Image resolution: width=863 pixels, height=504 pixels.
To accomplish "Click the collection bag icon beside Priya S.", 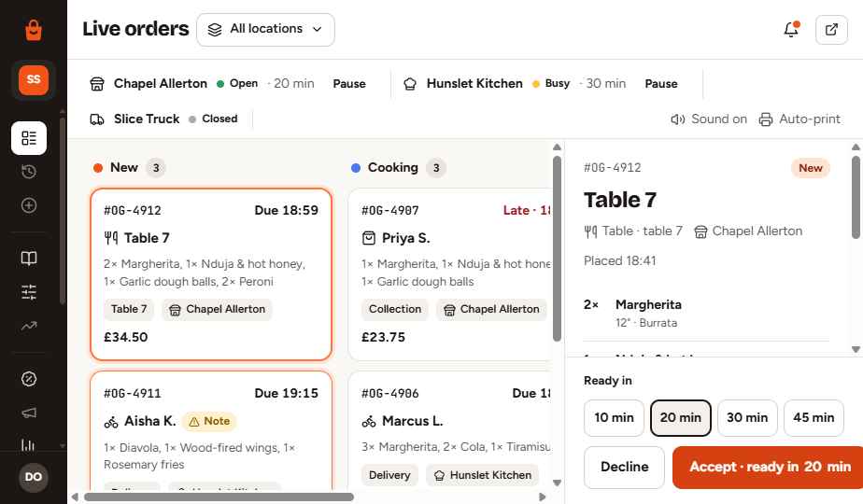I will click(368, 238).
